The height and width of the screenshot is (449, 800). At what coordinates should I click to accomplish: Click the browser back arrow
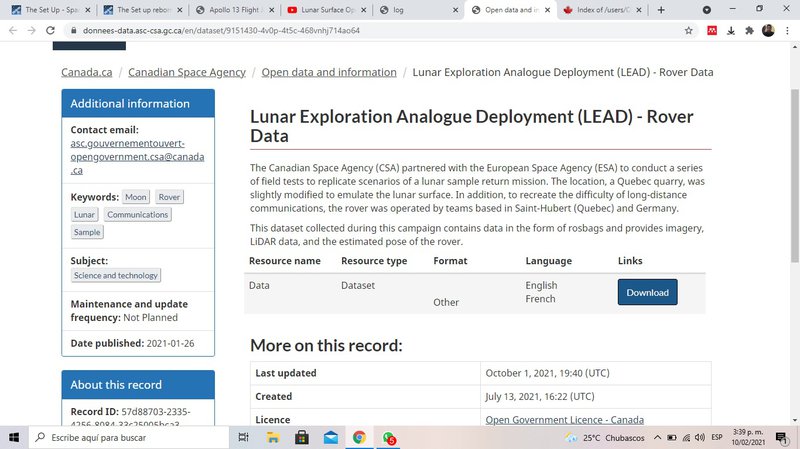tap(12, 30)
